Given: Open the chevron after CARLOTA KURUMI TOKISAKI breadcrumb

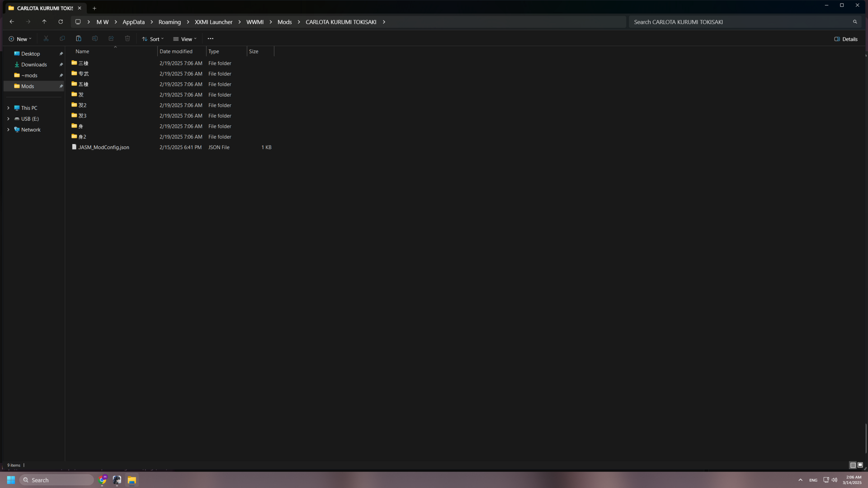Looking at the screenshot, I should tap(384, 22).
